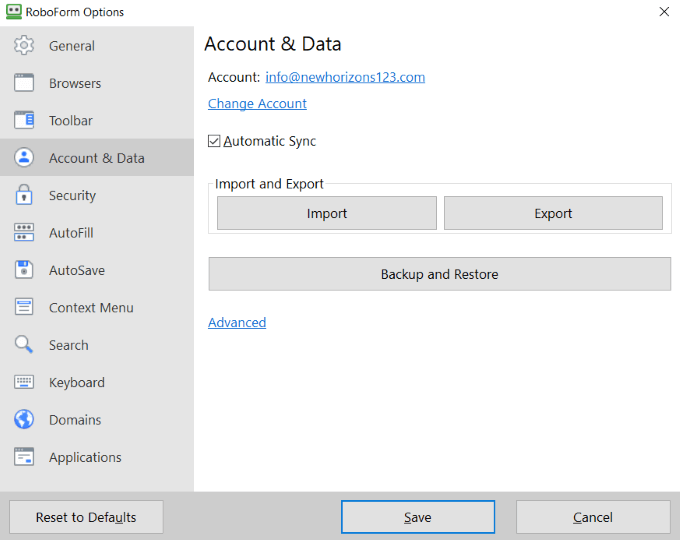Click the Change Account link
The height and width of the screenshot is (540, 680).
click(257, 104)
